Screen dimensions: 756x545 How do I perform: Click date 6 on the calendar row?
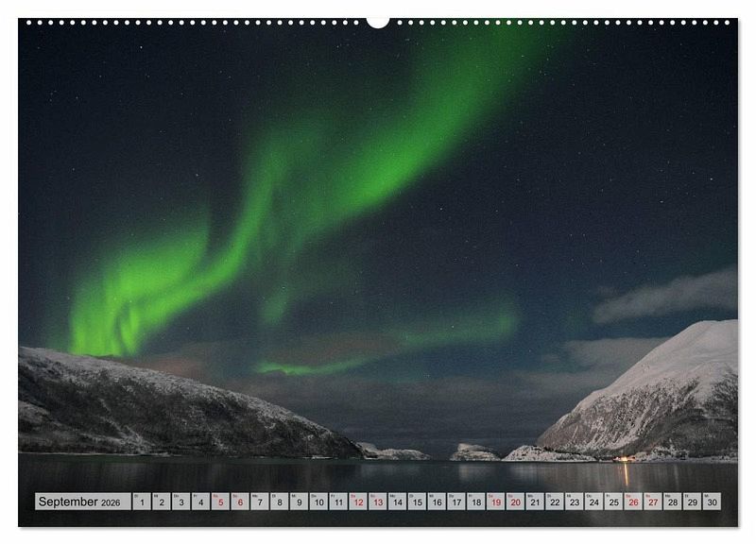[x=240, y=502]
